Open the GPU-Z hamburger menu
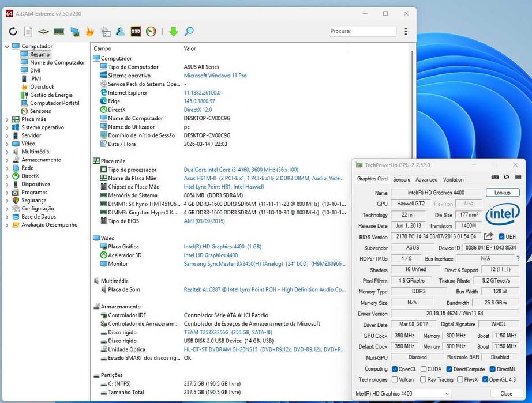This screenshot has height=403, width=532. [x=518, y=177]
